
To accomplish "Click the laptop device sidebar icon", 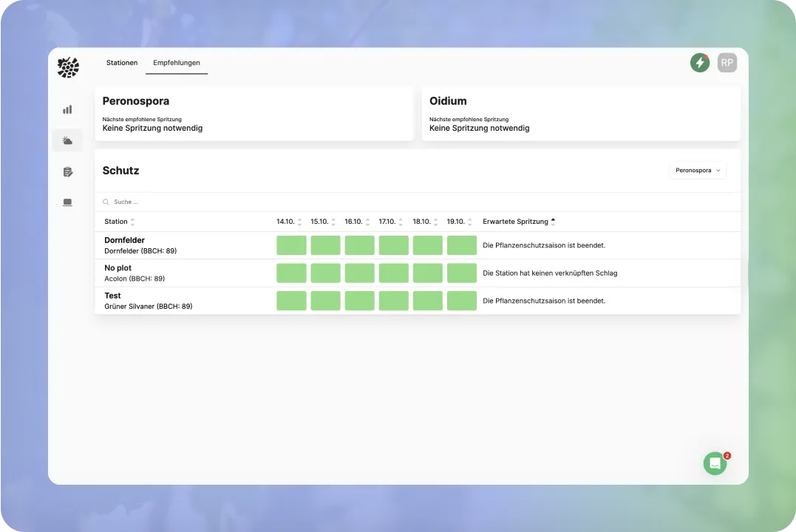I will pyautogui.click(x=67, y=202).
